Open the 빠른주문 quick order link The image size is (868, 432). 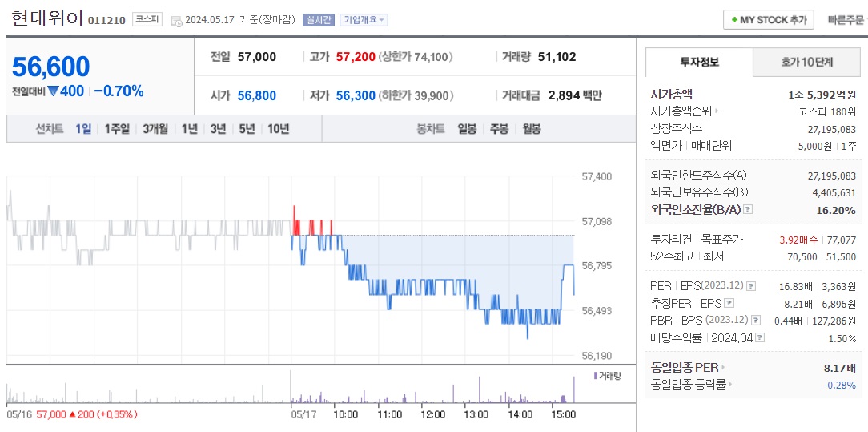click(x=846, y=20)
